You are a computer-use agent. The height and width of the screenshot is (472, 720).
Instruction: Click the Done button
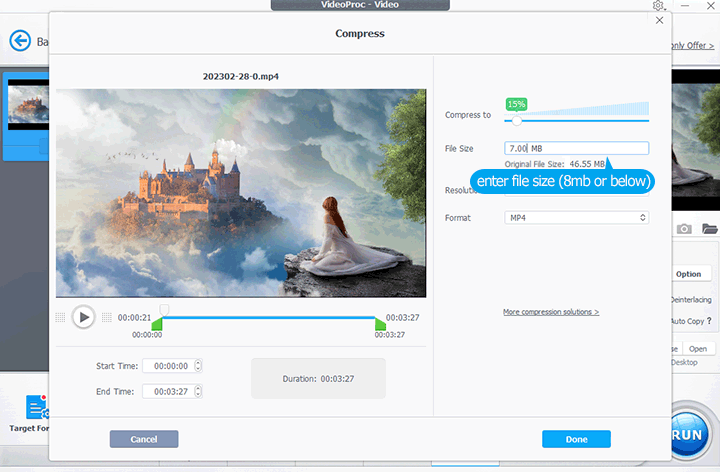(576, 439)
